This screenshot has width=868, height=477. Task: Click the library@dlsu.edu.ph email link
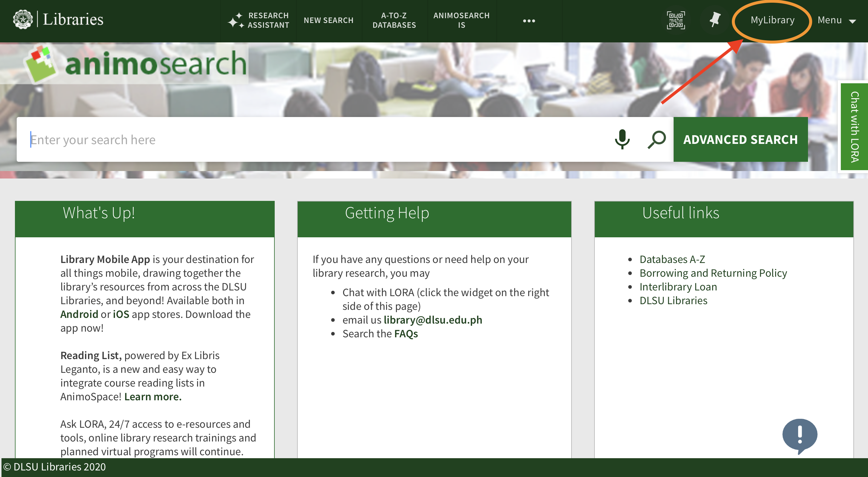[x=433, y=320]
